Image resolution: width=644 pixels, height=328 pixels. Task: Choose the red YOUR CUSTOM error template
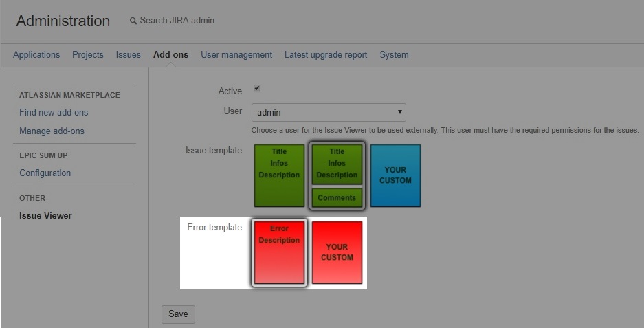tap(337, 252)
